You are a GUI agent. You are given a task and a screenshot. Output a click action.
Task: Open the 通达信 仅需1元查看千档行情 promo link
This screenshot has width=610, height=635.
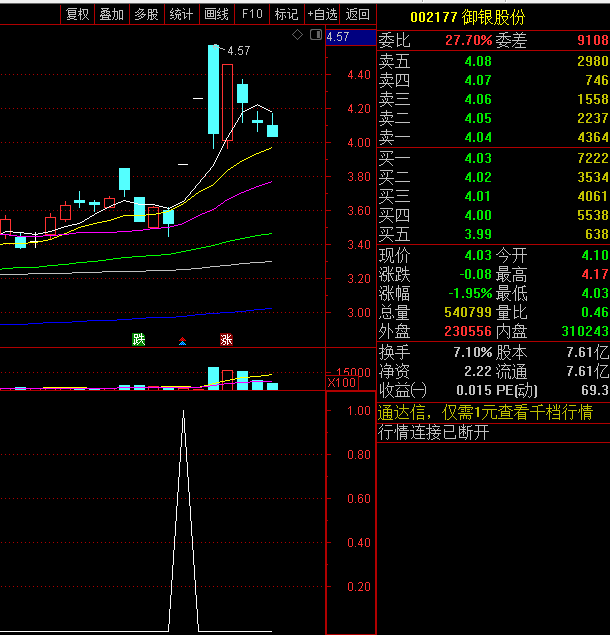[x=485, y=413]
